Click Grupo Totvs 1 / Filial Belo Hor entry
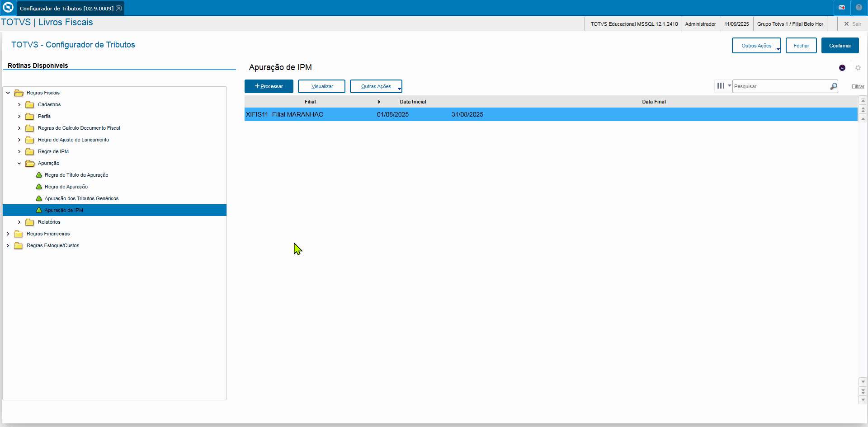The image size is (868, 427). click(790, 24)
